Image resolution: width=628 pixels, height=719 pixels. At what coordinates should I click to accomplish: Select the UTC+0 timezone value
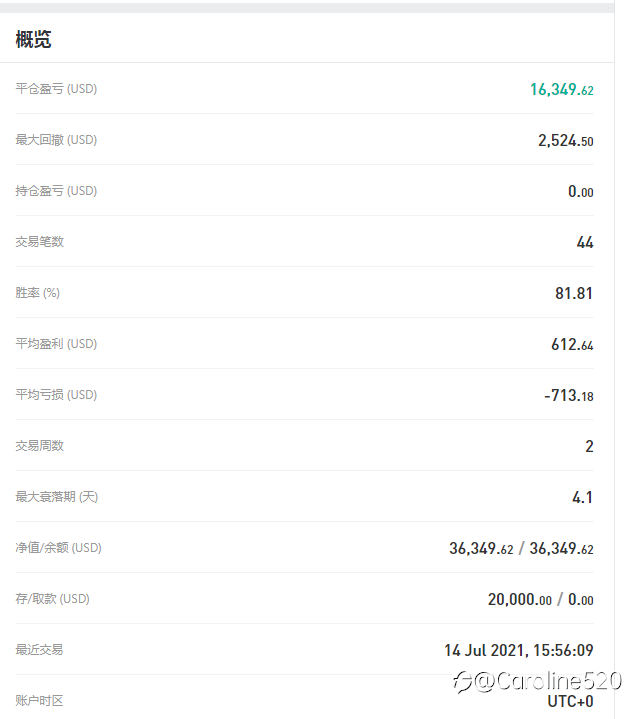click(x=570, y=701)
